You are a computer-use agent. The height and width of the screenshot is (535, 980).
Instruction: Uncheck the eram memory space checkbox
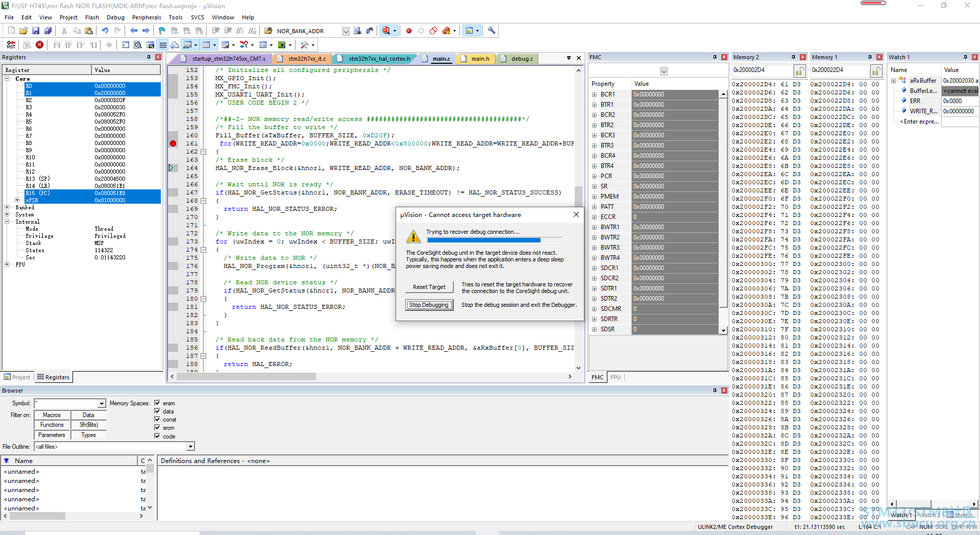pos(157,403)
